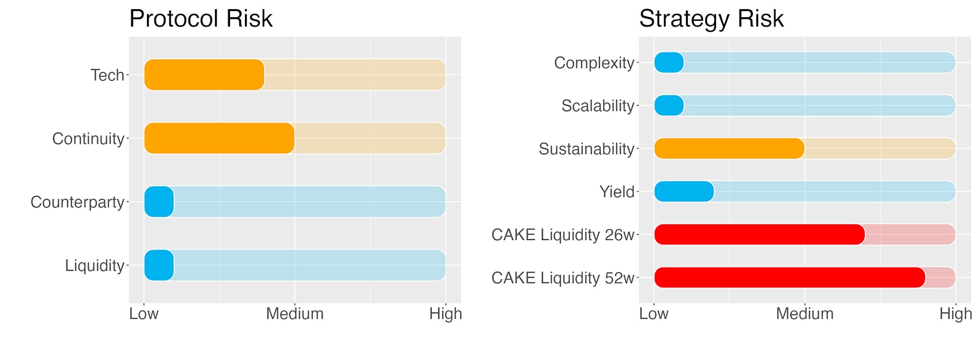Click Medium label under Protocol Risk chart
980x353 pixels.
click(295, 314)
